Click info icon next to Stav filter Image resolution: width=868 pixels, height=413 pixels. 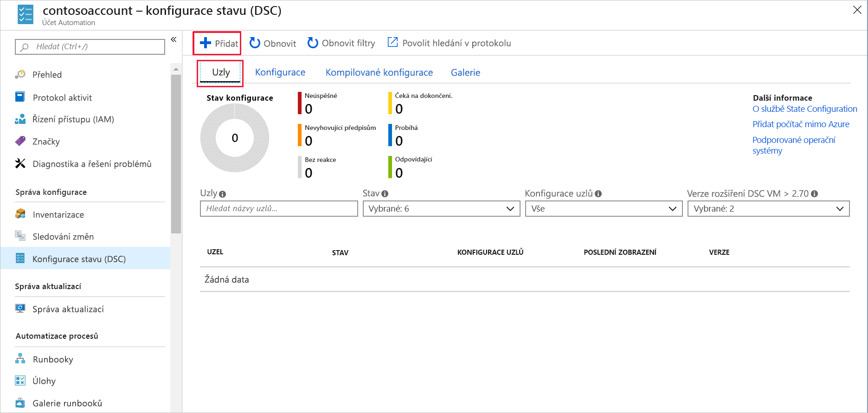click(x=385, y=194)
